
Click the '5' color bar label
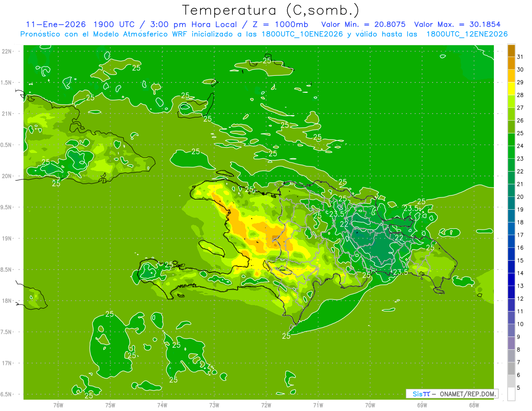(519, 388)
